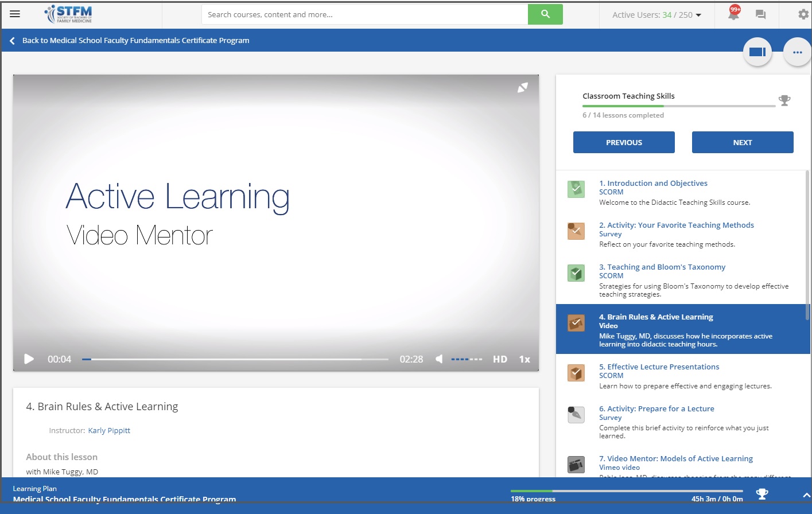Click the NEXT lesson button
The height and width of the screenshot is (514, 812).
743,142
